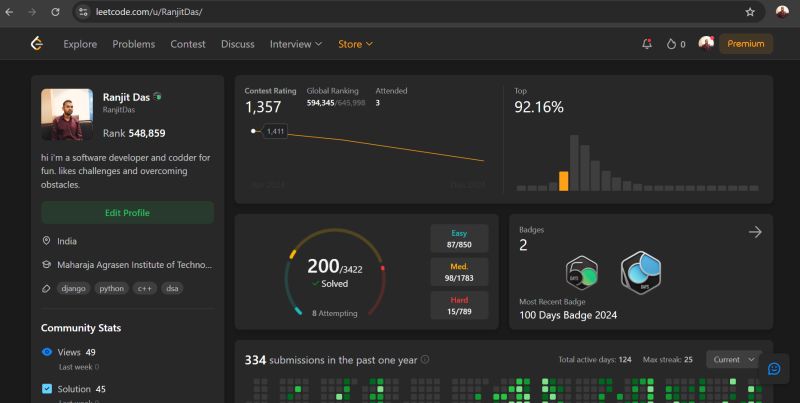
Task: Click the Maharaja Agrasen Institute text
Action: [x=135, y=265]
